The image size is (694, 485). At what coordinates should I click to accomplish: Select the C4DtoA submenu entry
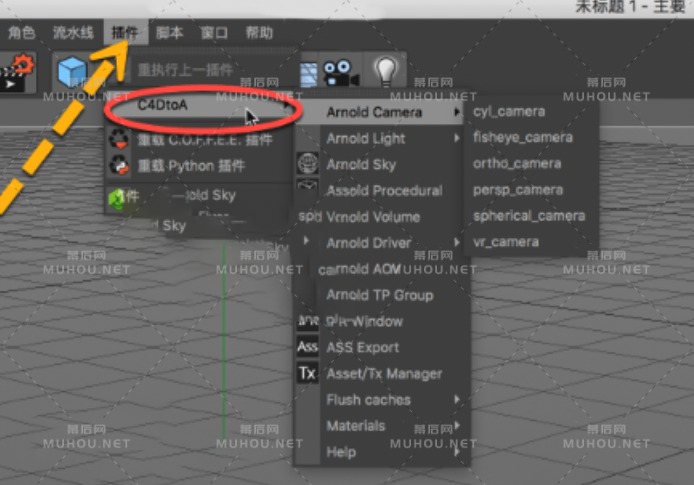click(x=200, y=105)
